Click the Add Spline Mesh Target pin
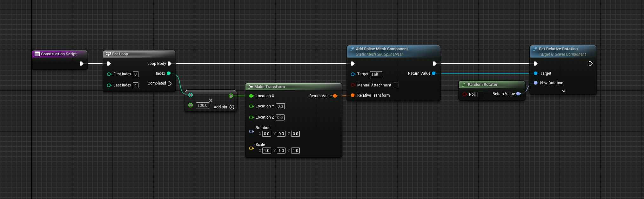Screen dimensions: 644x199 coord(353,74)
